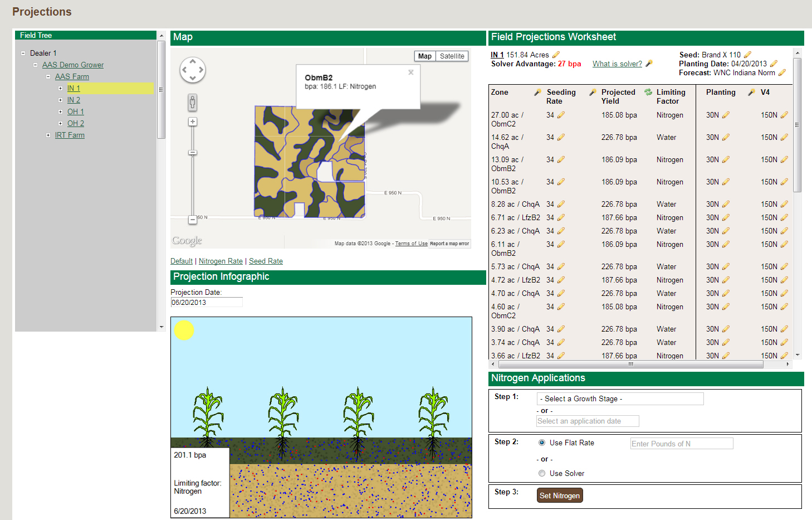
Task: Collapse the AAS Demo Grower node
Action: coord(36,65)
